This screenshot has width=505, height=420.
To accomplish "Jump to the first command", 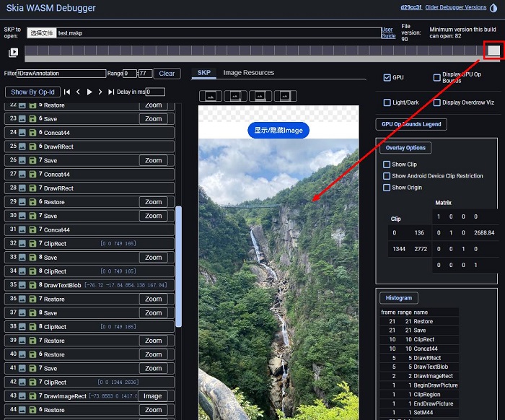I will 67,92.
